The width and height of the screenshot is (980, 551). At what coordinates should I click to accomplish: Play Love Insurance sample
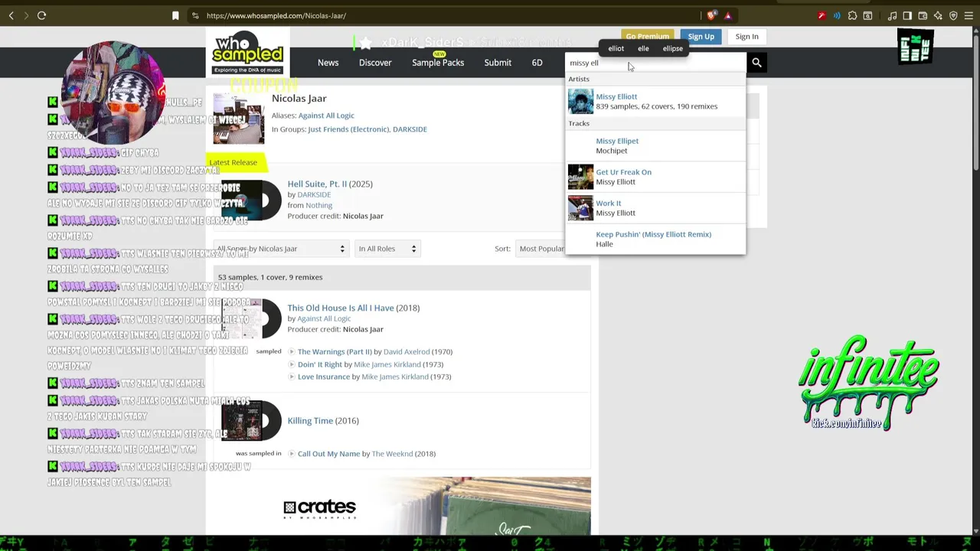(x=292, y=377)
